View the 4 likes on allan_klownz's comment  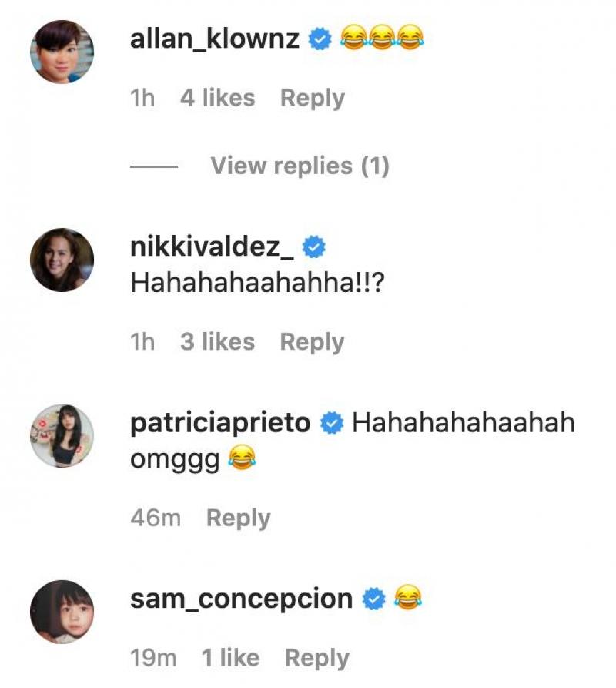[x=217, y=98]
